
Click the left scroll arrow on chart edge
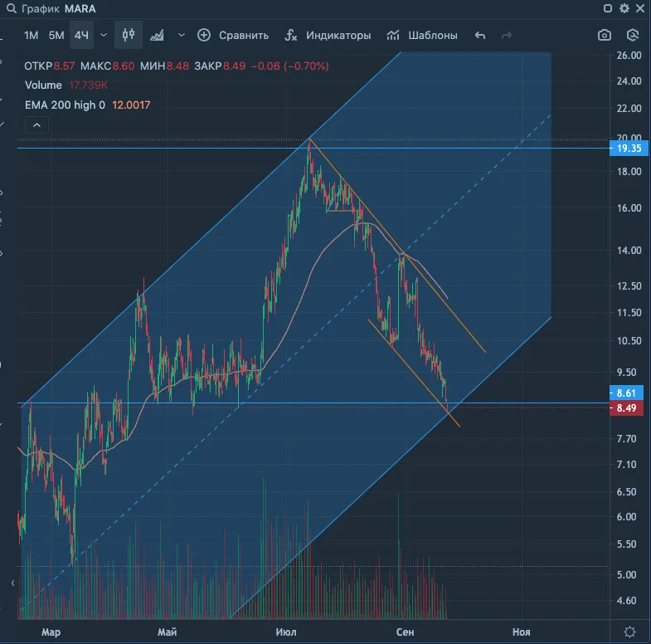click(x=13, y=583)
